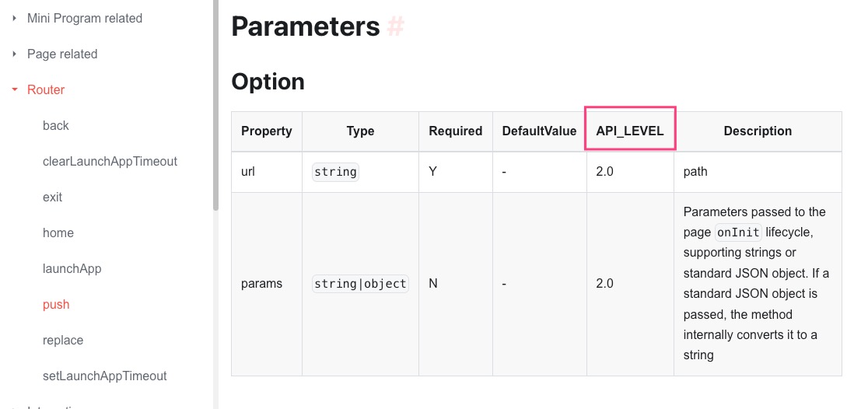868x409 pixels.
Task: Open the clearLaunchAppTimeout page
Action: click(x=110, y=161)
